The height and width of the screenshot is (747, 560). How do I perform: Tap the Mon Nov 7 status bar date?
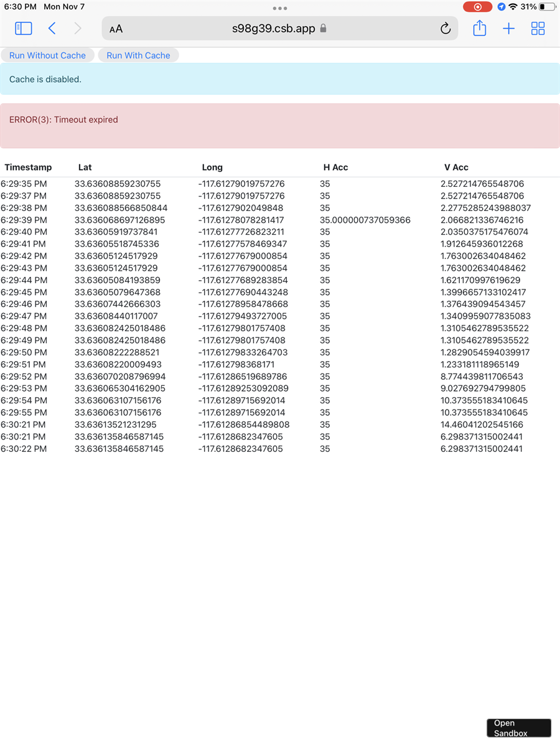(x=64, y=7)
